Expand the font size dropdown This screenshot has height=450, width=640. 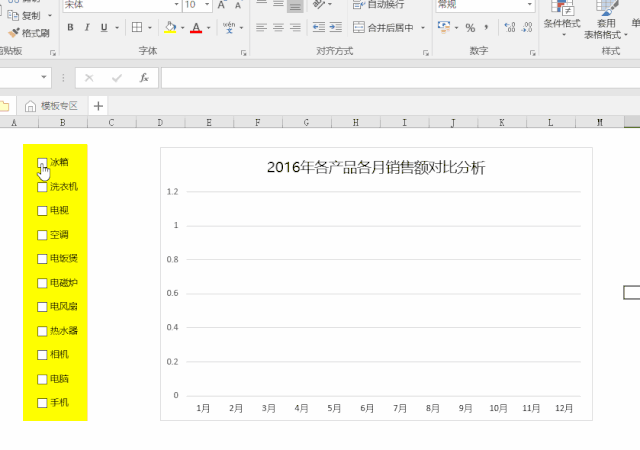(207, 4)
